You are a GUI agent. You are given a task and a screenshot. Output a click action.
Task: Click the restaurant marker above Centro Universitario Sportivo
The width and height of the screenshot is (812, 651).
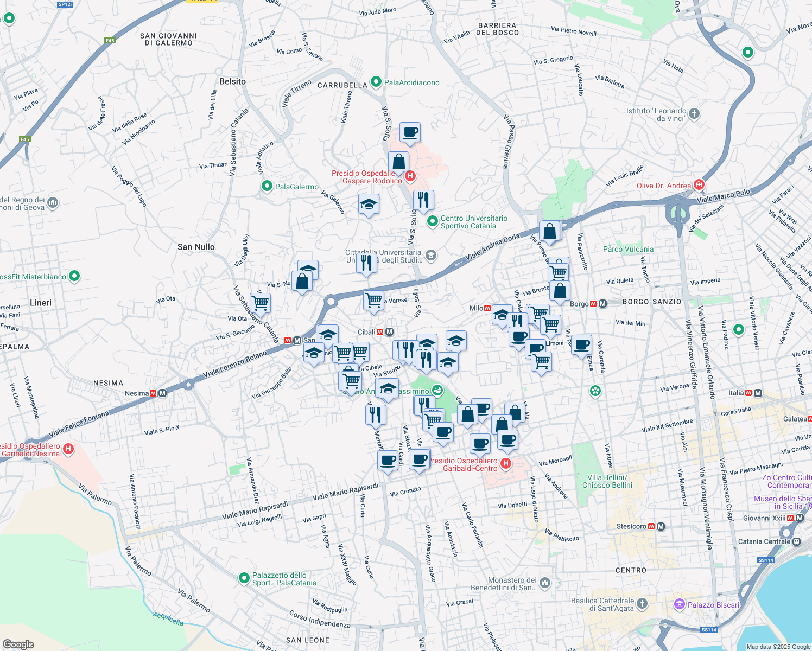point(423,201)
